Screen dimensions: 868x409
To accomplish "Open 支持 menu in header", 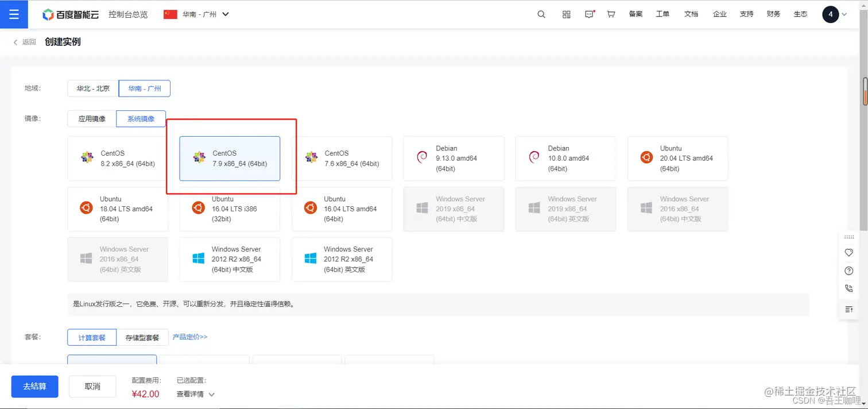I will click(x=746, y=14).
